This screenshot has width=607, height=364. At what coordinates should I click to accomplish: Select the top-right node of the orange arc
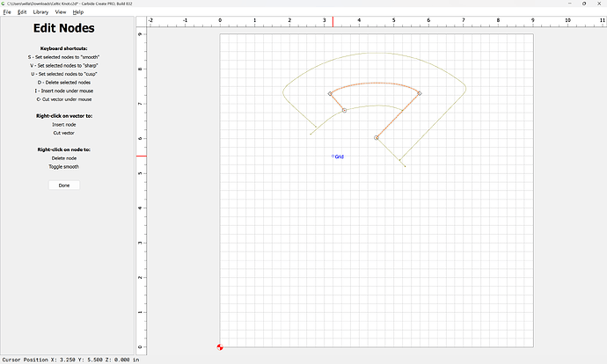coord(420,93)
